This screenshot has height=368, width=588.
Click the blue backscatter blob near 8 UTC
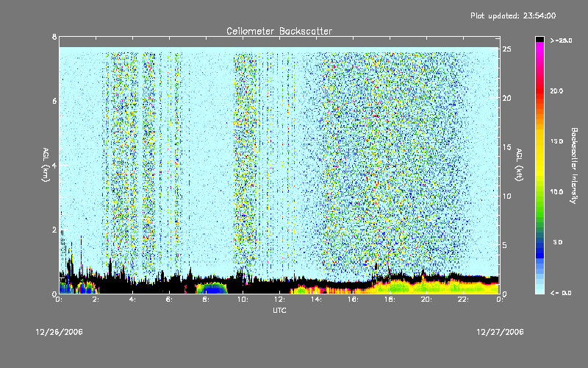click(x=212, y=289)
